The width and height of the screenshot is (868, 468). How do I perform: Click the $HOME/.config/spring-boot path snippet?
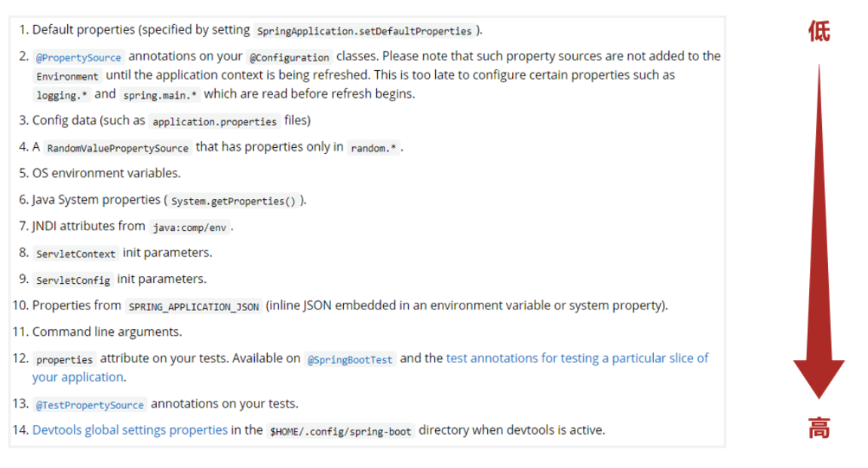[341, 432]
